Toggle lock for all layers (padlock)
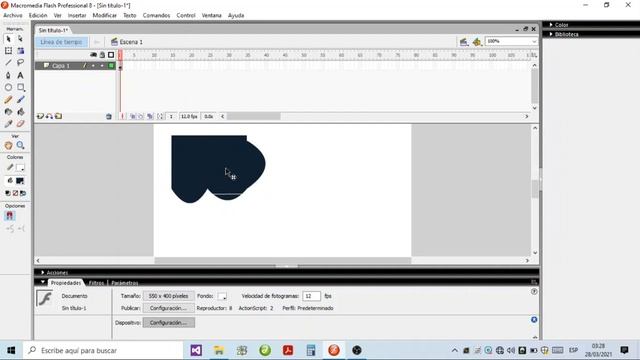640x360 pixels. click(x=102, y=55)
